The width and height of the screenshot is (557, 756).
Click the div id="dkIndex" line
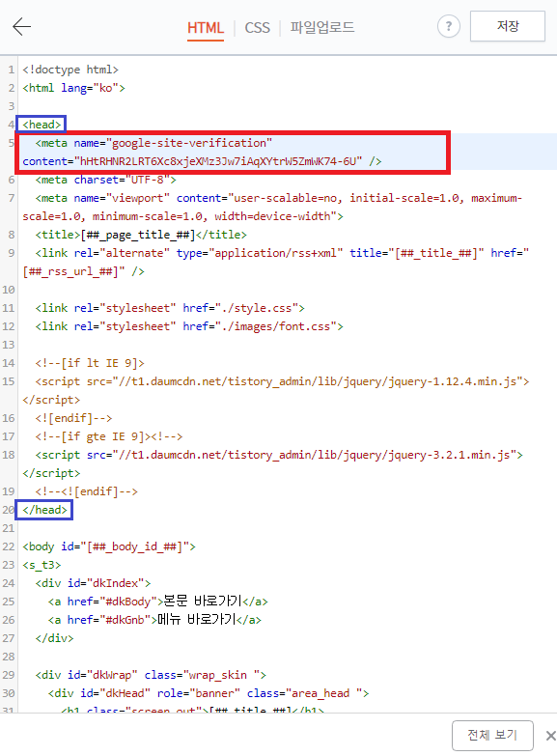[x=93, y=583]
